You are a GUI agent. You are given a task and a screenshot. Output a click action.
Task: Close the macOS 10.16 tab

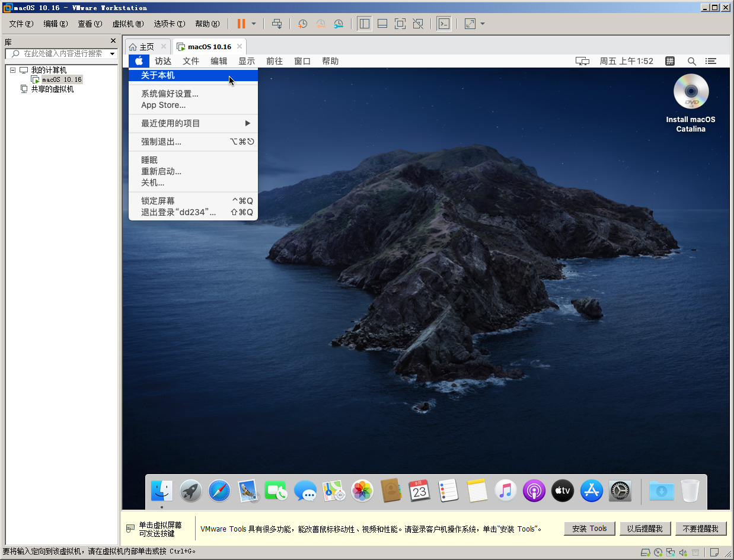click(x=240, y=46)
